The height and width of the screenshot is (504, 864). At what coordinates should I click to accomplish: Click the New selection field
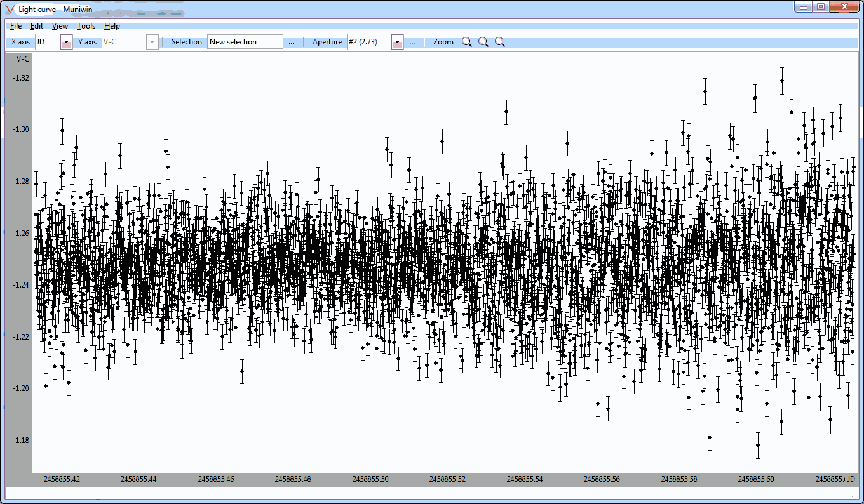pos(245,42)
